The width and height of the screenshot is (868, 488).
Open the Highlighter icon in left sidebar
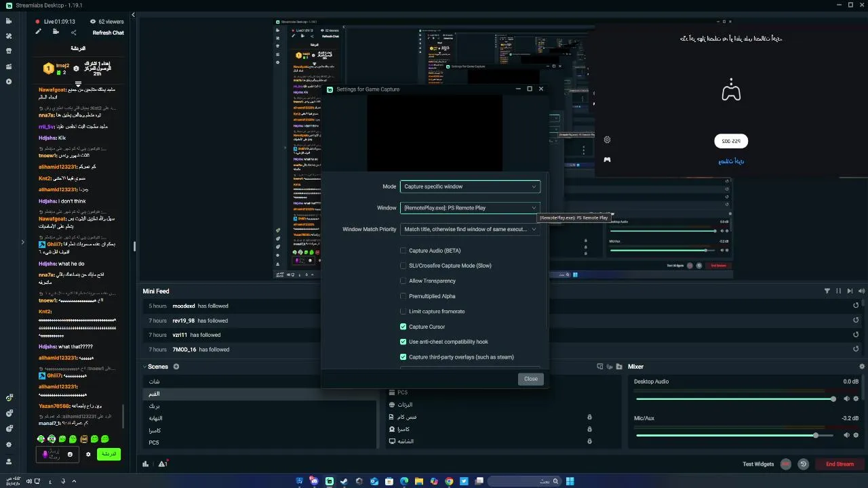9,66
